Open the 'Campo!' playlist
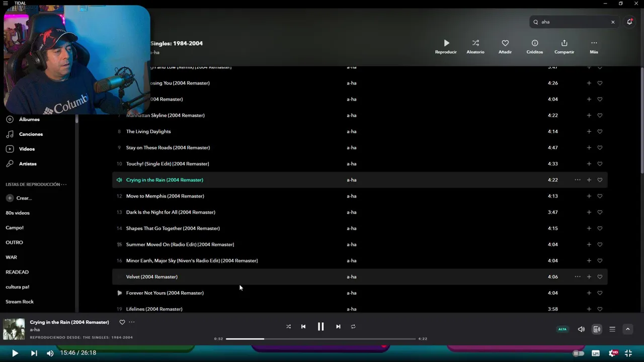Screen dimensions: 644x362 [15, 228]
